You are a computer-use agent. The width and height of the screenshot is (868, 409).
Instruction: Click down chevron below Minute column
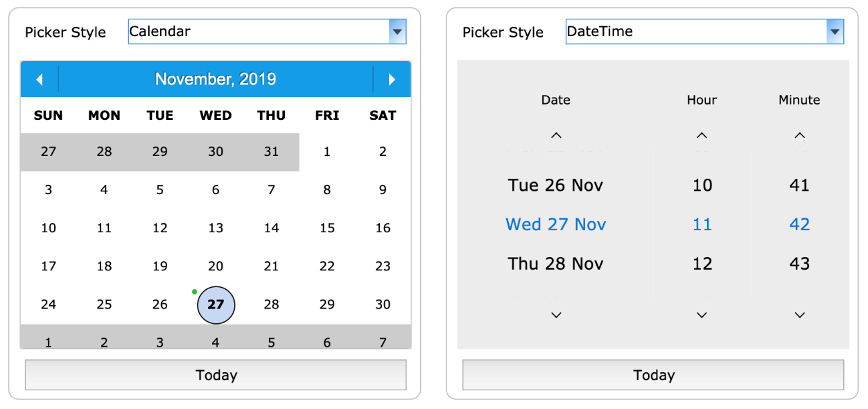tap(800, 315)
